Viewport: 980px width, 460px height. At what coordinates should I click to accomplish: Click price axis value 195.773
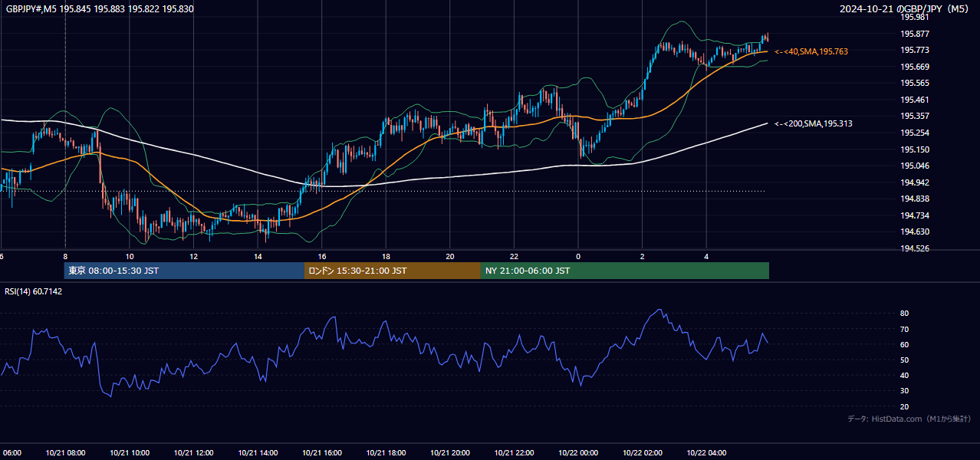pyautogui.click(x=916, y=50)
